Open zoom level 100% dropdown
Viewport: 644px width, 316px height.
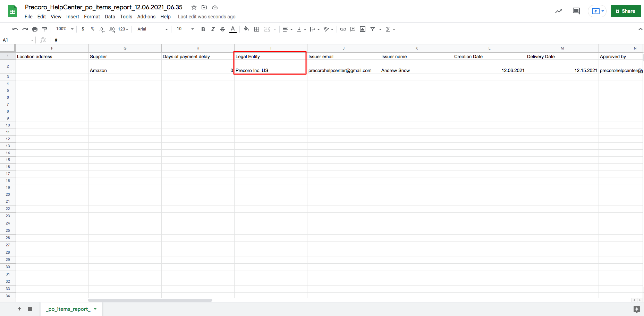[65, 29]
